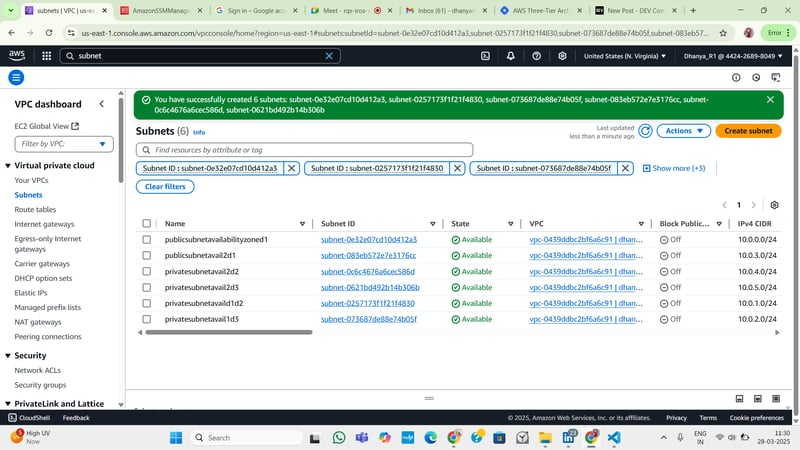Open the Windows Start menu

[x=176, y=437]
